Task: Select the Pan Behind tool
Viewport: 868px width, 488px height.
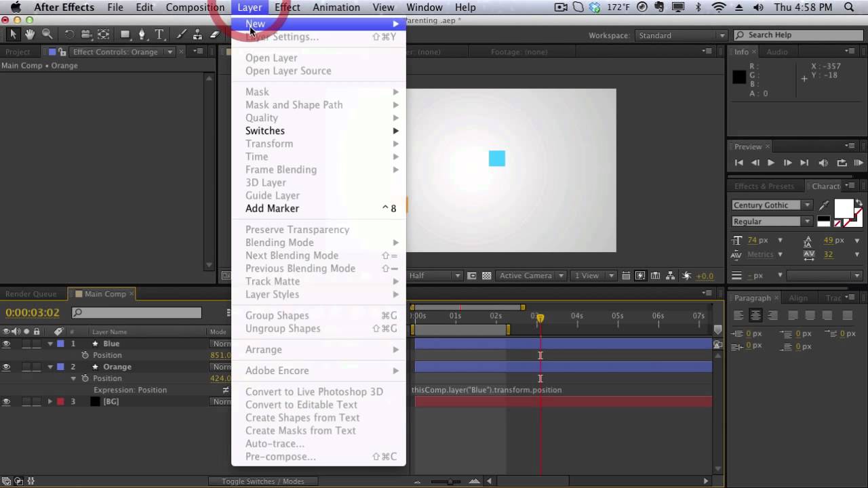Action: tap(103, 35)
